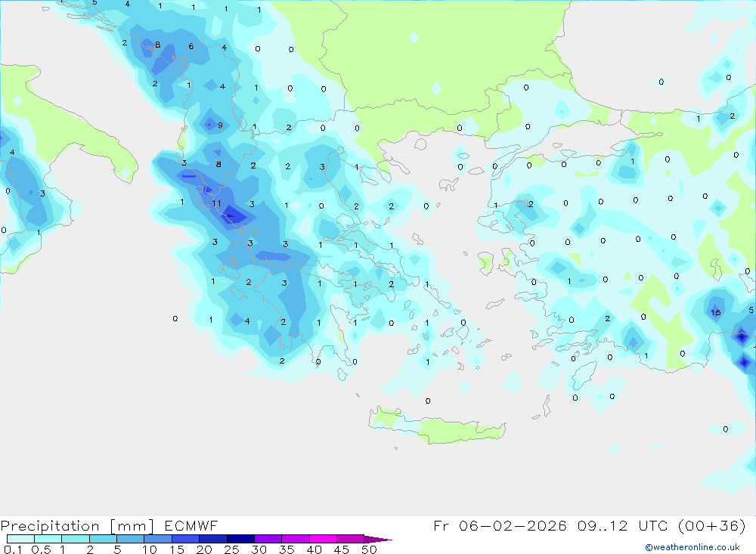Click the 40–45 mm magenta legend swatch
The image size is (756, 554).
323,539
